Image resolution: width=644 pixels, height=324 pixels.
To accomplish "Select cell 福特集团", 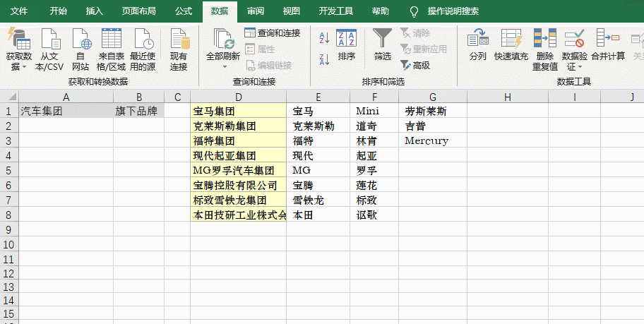I will click(239, 141).
